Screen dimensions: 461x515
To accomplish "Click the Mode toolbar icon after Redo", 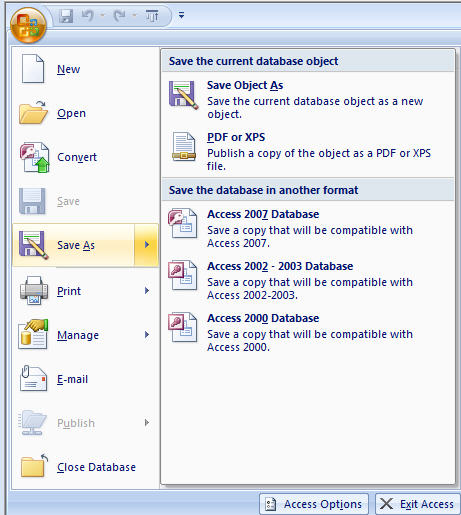I will pyautogui.click(x=152, y=16).
